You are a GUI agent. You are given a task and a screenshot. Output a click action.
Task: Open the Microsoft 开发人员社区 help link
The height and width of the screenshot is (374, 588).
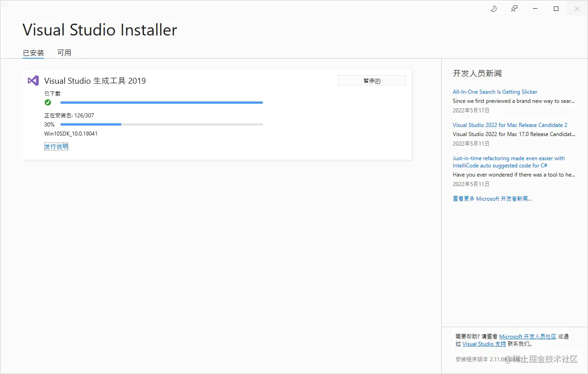tap(528, 336)
